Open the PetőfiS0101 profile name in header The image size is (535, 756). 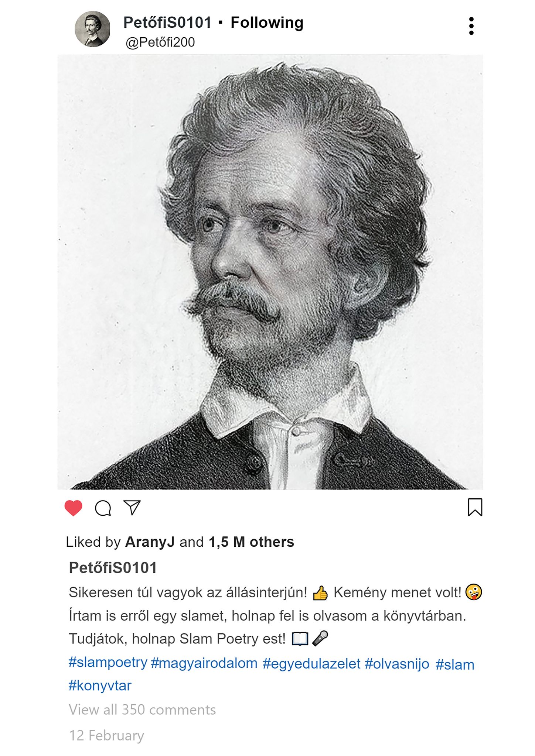167,23
